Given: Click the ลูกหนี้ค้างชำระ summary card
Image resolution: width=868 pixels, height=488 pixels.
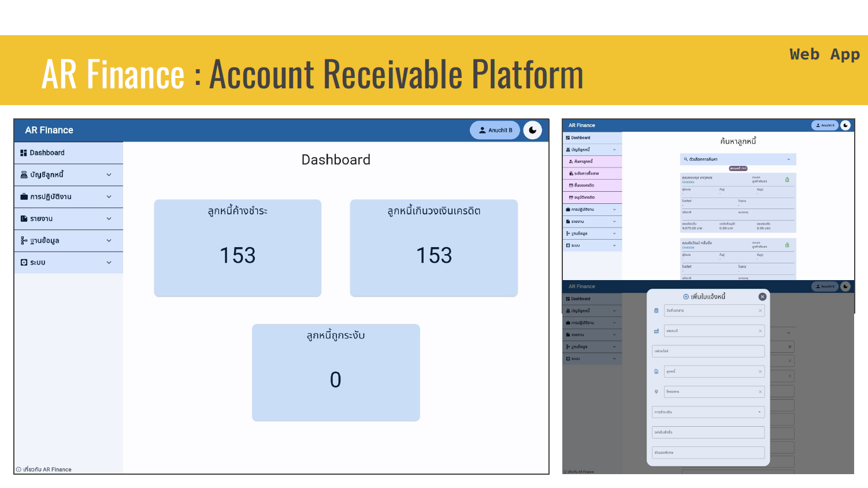Looking at the screenshot, I should click(x=238, y=248).
